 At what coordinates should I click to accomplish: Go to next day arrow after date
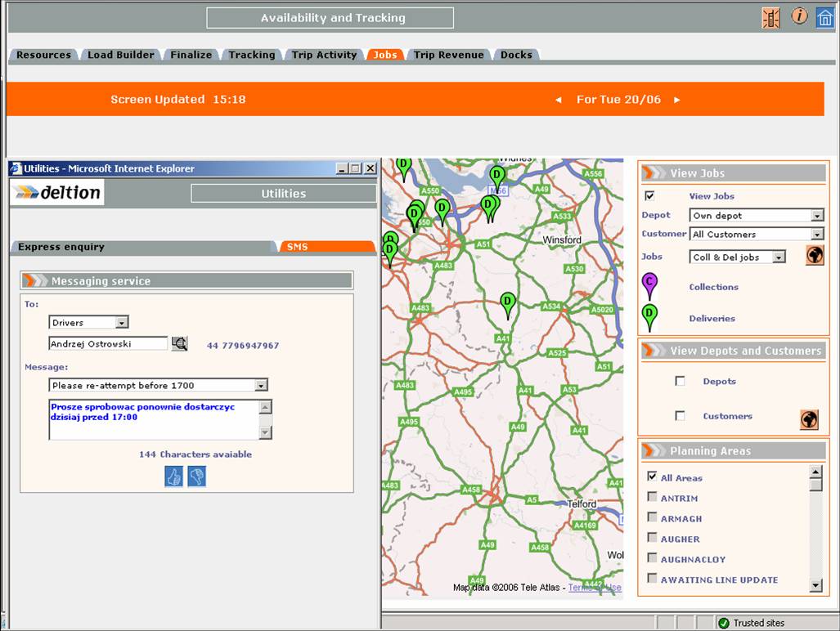(x=677, y=100)
